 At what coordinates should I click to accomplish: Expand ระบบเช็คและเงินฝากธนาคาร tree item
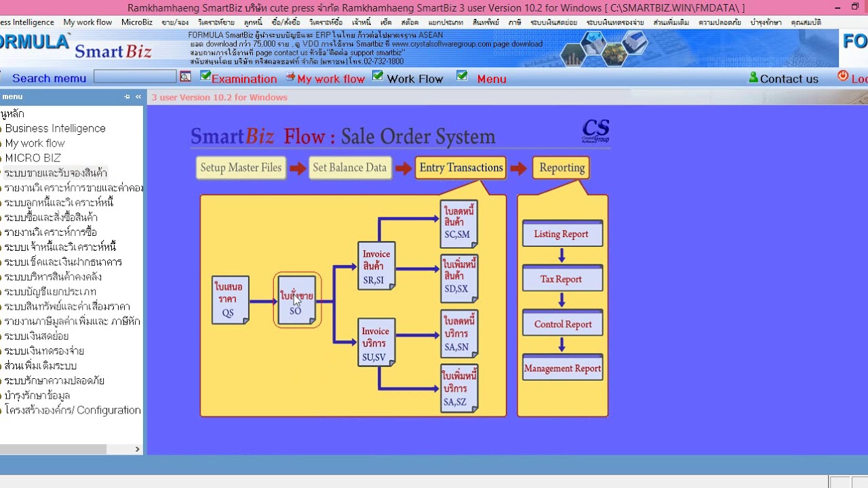point(63,262)
